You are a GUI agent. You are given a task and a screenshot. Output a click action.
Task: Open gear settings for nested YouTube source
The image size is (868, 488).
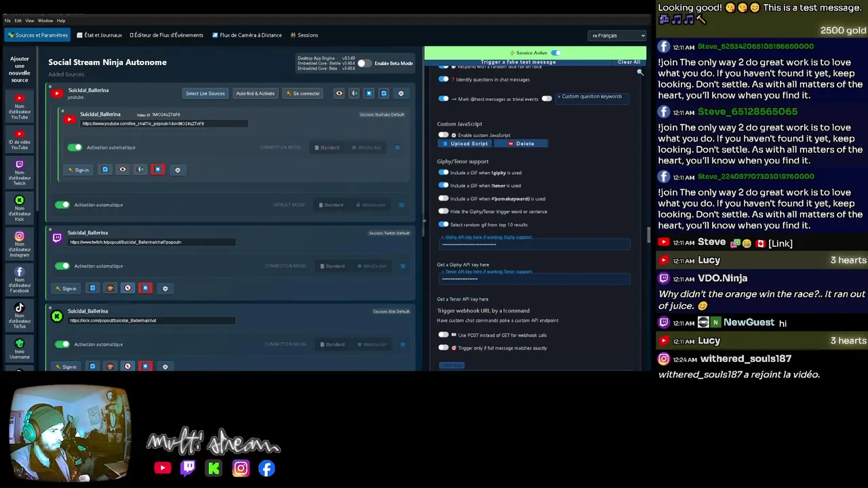coord(178,170)
